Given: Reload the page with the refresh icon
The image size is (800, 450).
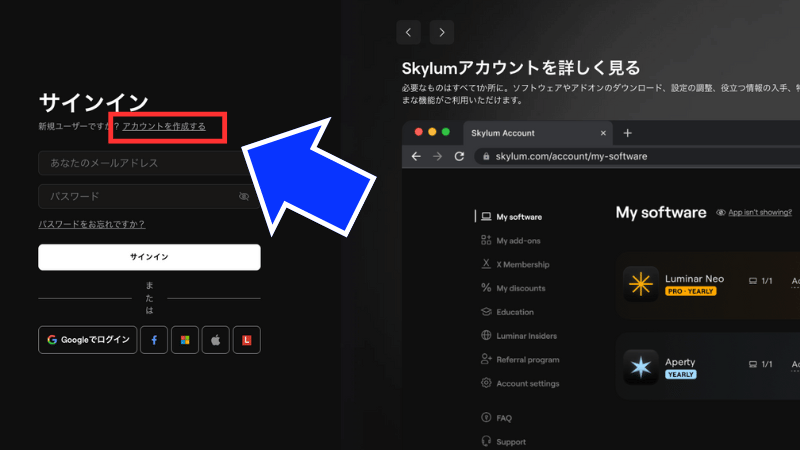Looking at the screenshot, I should pos(459,157).
